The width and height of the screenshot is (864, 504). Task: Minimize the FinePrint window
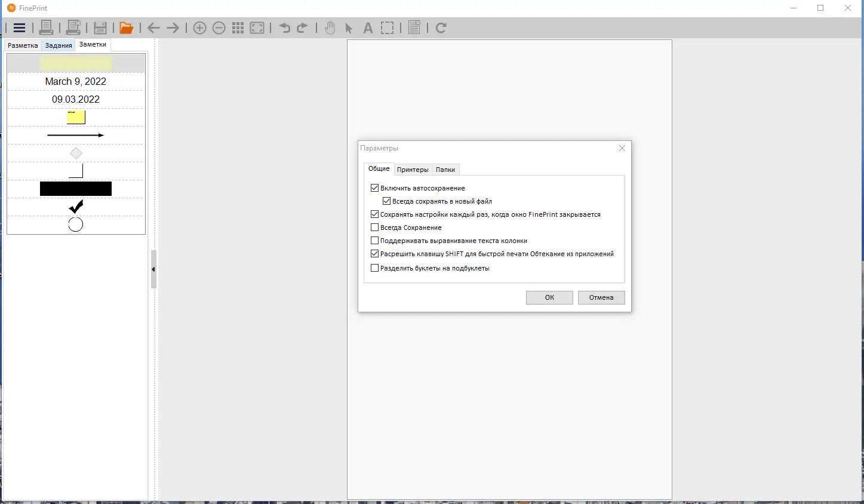pyautogui.click(x=794, y=8)
